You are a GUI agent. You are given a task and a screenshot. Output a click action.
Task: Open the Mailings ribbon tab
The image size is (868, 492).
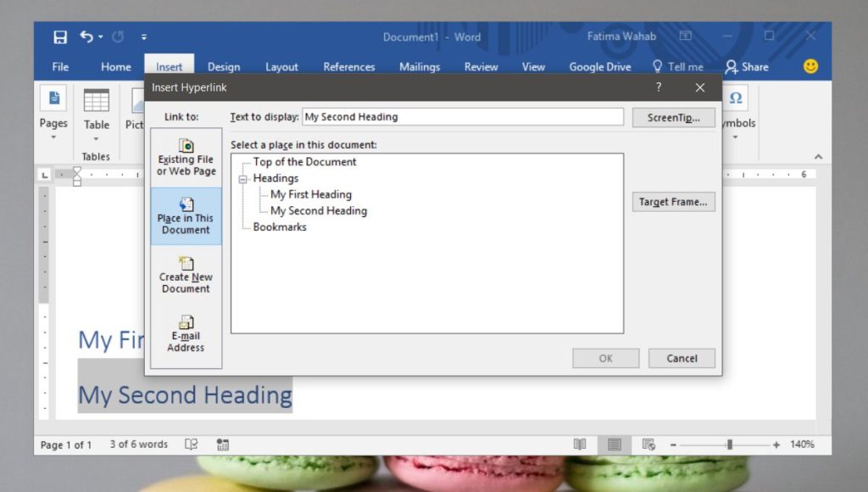[419, 66]
